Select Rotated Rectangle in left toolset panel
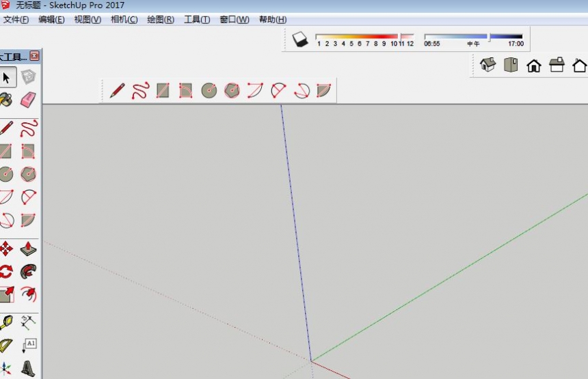 (28, 152)
